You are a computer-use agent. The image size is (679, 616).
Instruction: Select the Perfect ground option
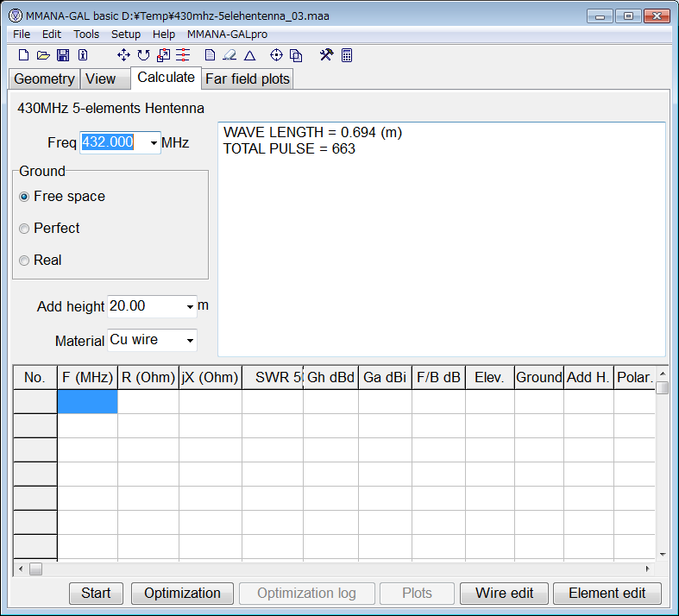coord(49,228)
